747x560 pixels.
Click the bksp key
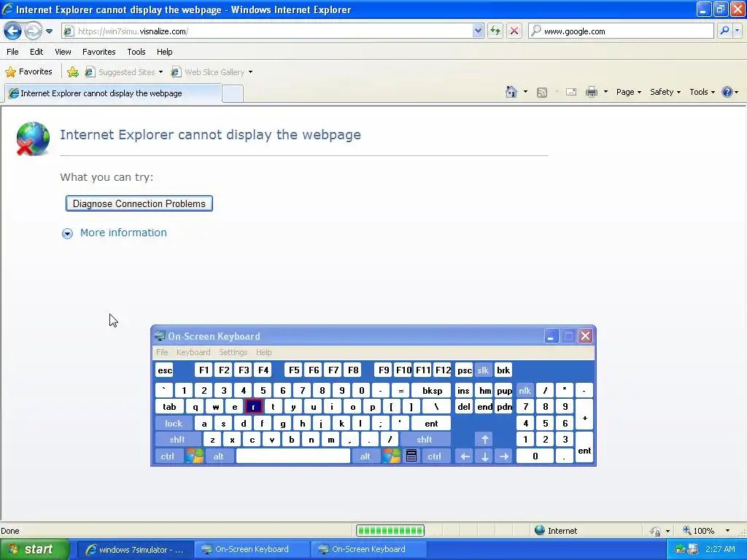[x=432, y=391]
